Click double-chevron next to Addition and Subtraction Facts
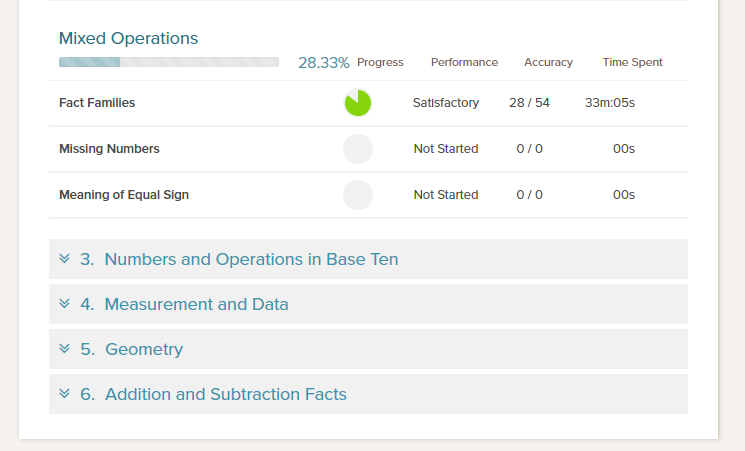This screenshot has height=451, width=745. pyautogui.click(x=65, y=393)
